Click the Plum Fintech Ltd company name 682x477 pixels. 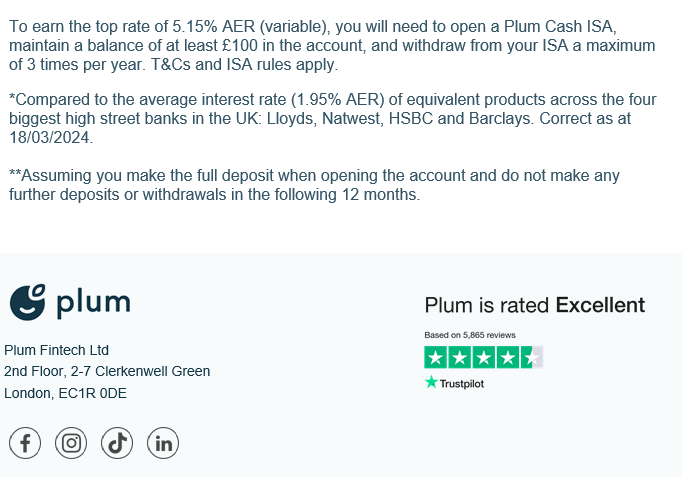57,350
